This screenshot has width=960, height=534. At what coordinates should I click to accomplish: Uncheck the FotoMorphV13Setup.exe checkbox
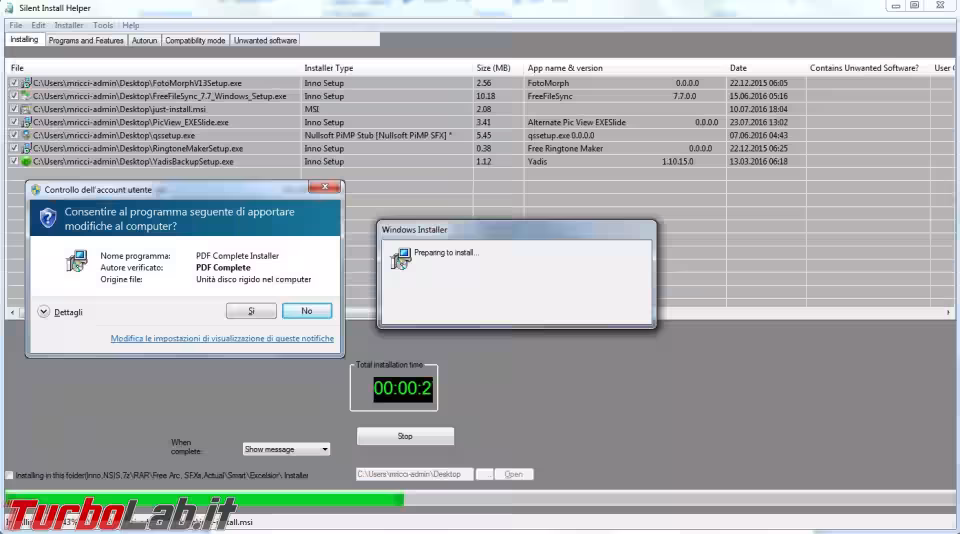(x=13, y=83)
